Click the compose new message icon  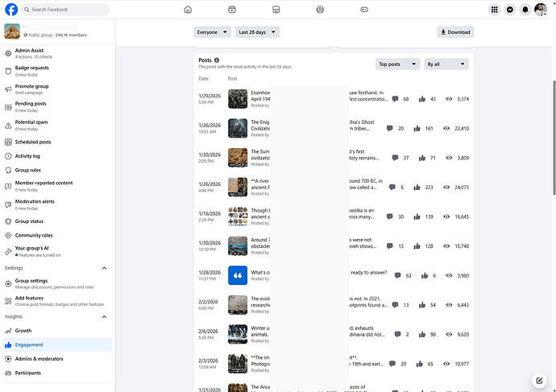tap(539, 380)
